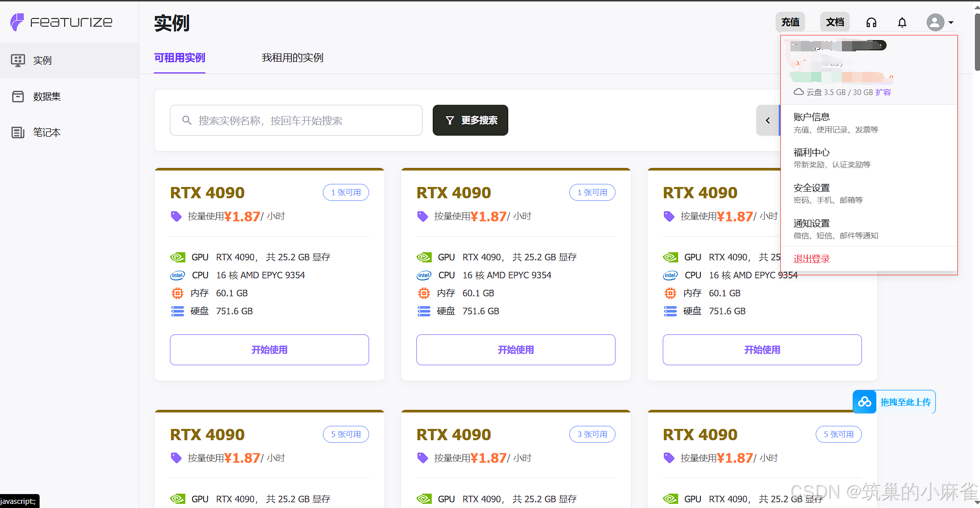Screen dimensions: 980x508
Task: Click the 扩容 link to expand cloud storage
Action: click(x=884, y=91)
